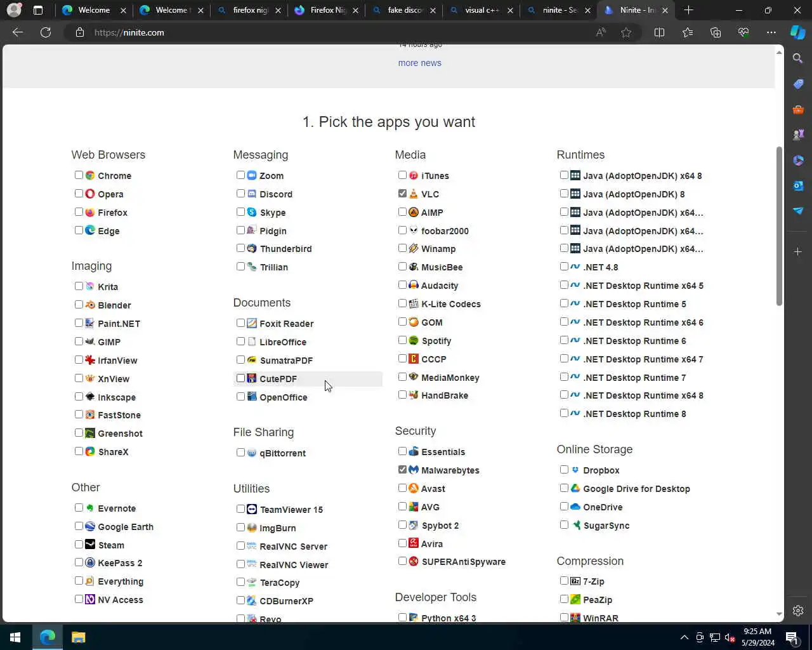Click the Zoom app icon
812x650 pixels.
pyautogui.click(x=252, y=175)
